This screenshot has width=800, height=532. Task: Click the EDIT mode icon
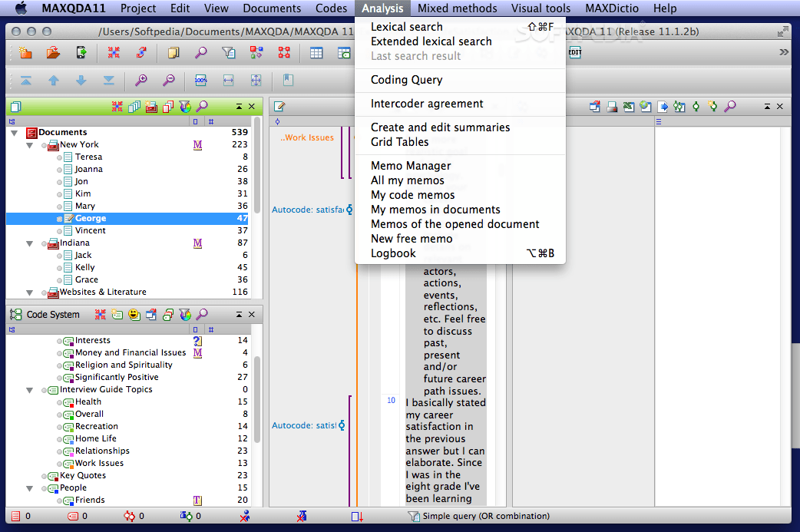[575, 52]
